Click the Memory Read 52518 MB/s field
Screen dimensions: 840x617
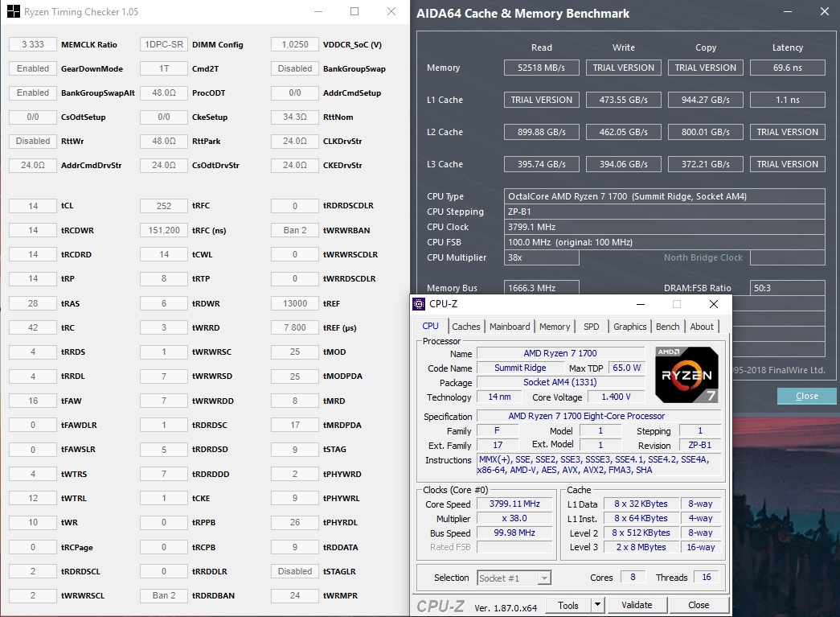tap(541, 68)
